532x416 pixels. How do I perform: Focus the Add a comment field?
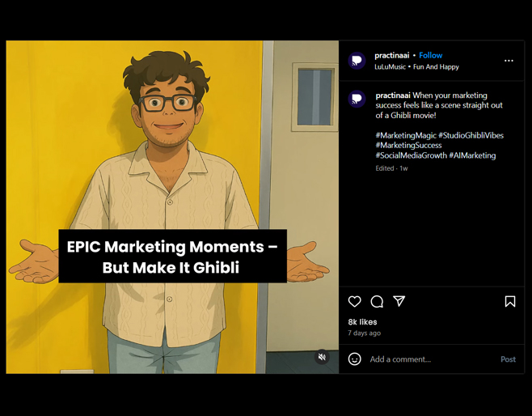click(429, 359)
